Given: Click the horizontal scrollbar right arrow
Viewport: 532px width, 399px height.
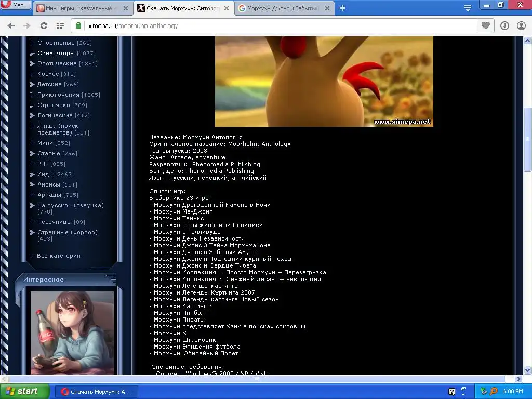Looking at the screenshot, I should click(519, 379).
